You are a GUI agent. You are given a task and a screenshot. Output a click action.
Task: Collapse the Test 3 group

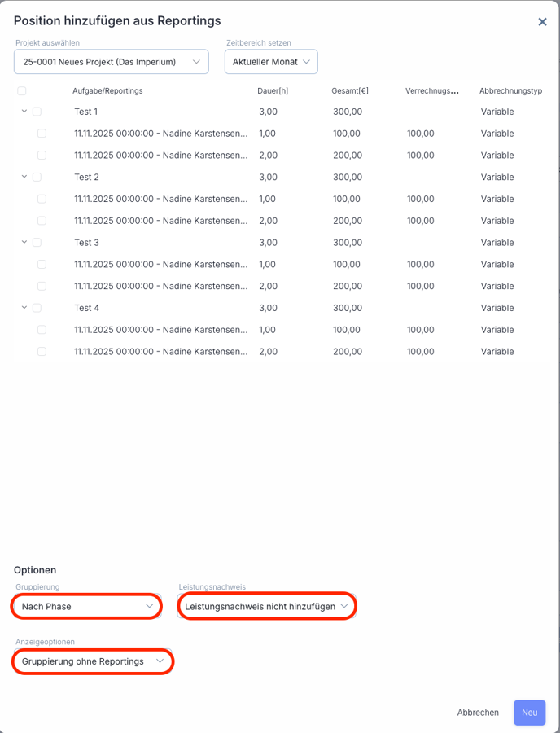[24, 242]
